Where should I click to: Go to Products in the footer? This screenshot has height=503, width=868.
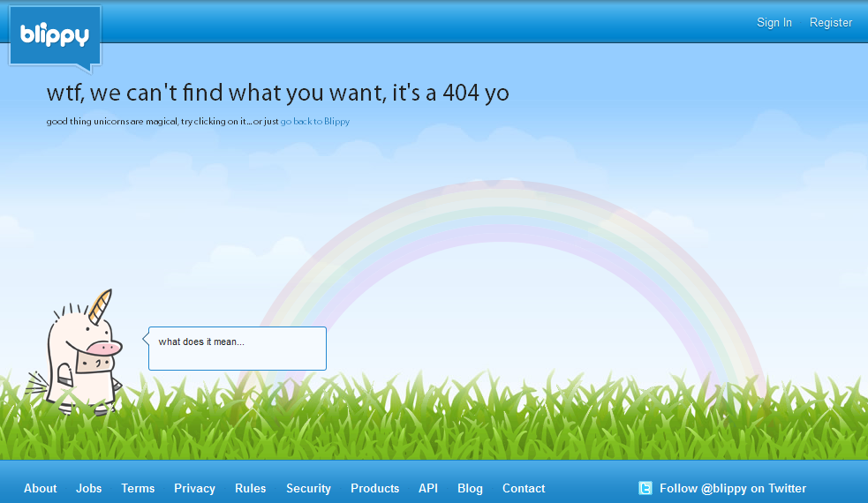point(374,488)
